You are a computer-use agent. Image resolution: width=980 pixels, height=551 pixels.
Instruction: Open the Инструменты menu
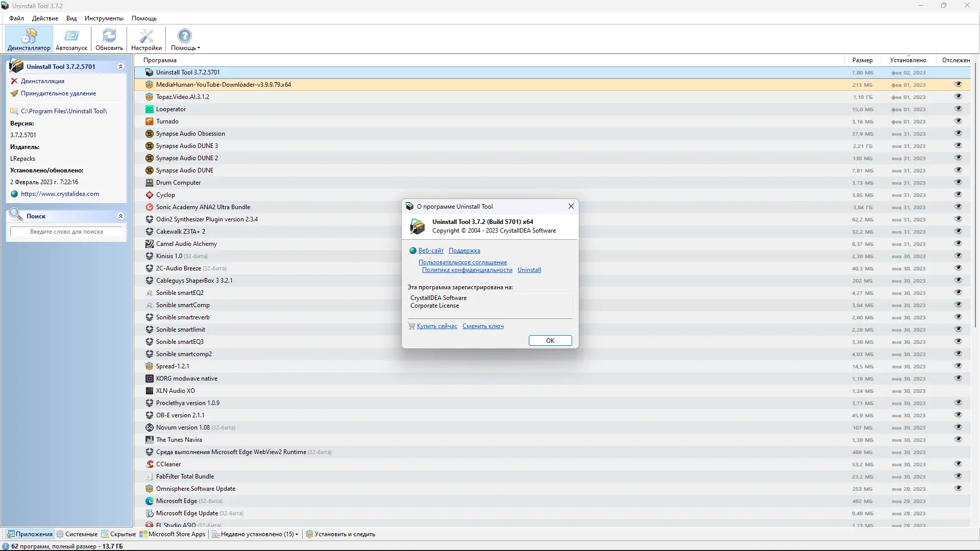click(x=104, y=18)
